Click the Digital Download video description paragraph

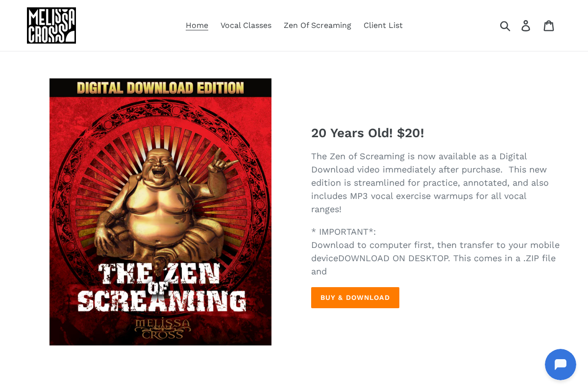pos(431,183)
